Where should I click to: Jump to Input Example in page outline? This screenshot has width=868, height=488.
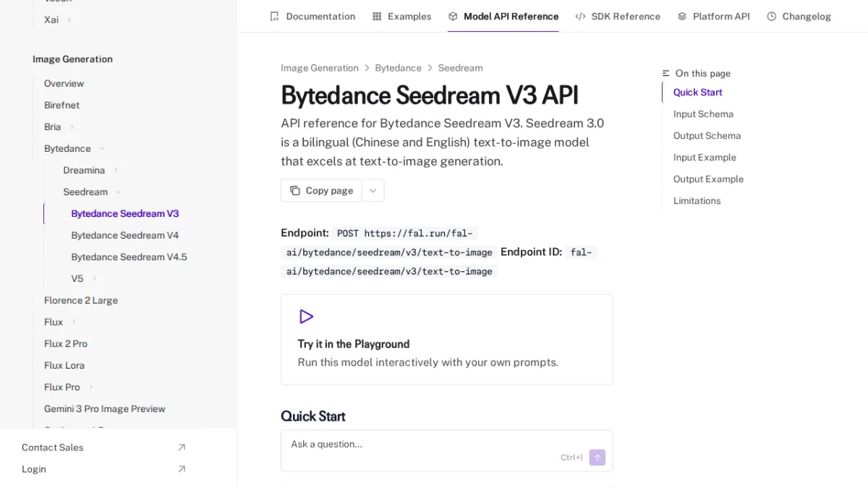pyautogui.click(x=705, y=158)
